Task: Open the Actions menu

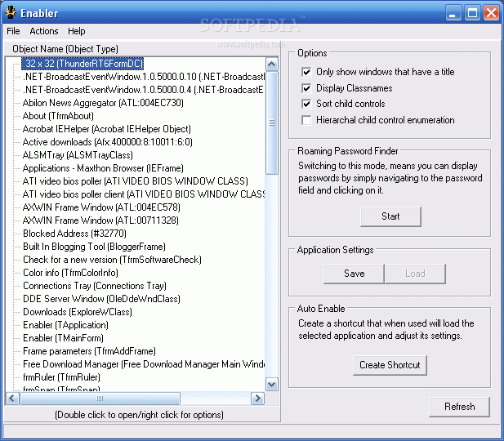Action: point(44,31)
